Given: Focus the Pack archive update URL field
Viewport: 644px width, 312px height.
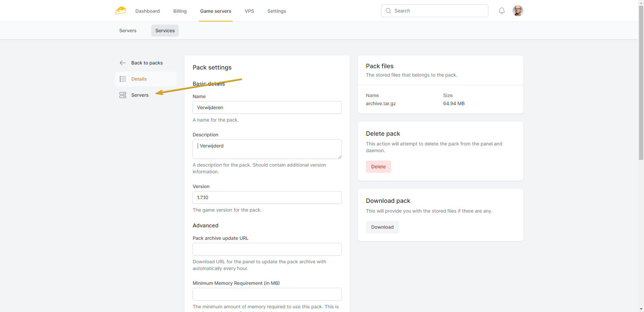Looking at the screenshot, I should (267, 249).
